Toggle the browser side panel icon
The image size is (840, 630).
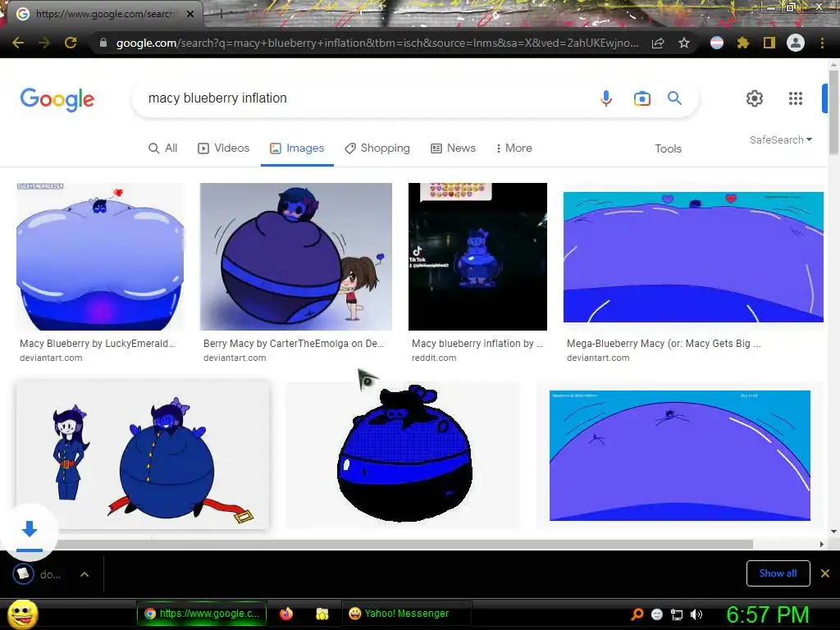tap(769, 43)
